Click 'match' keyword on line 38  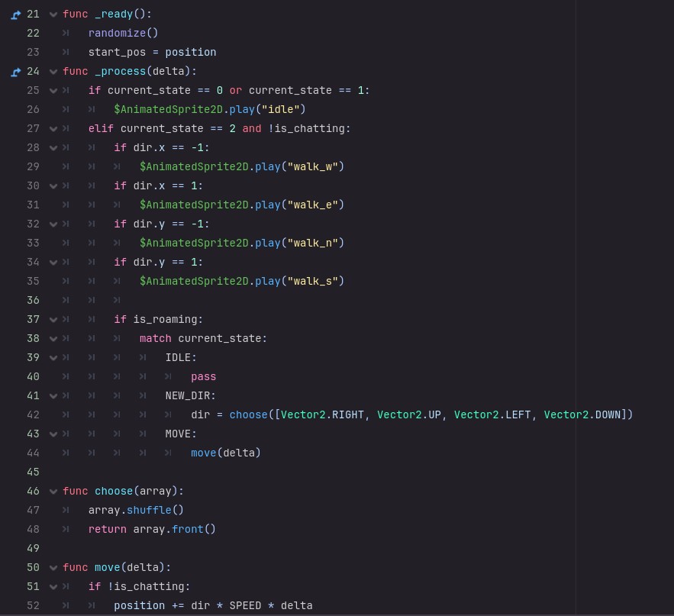point(155,339)
